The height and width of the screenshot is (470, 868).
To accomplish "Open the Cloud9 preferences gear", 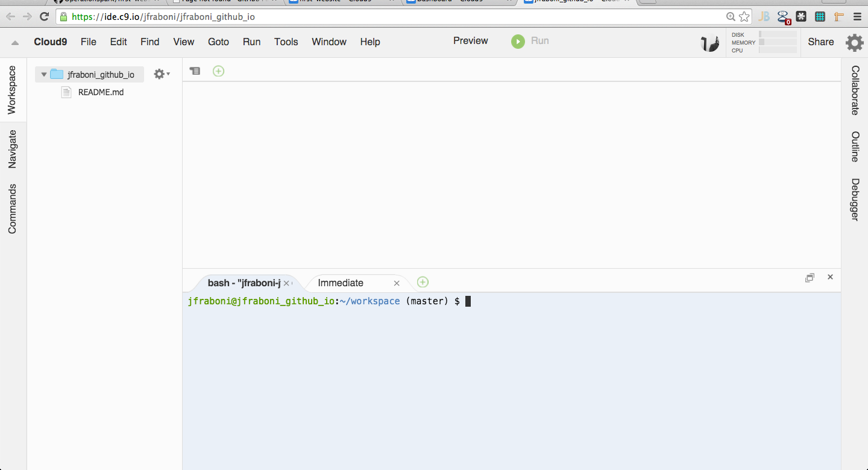I will (854, 42).
